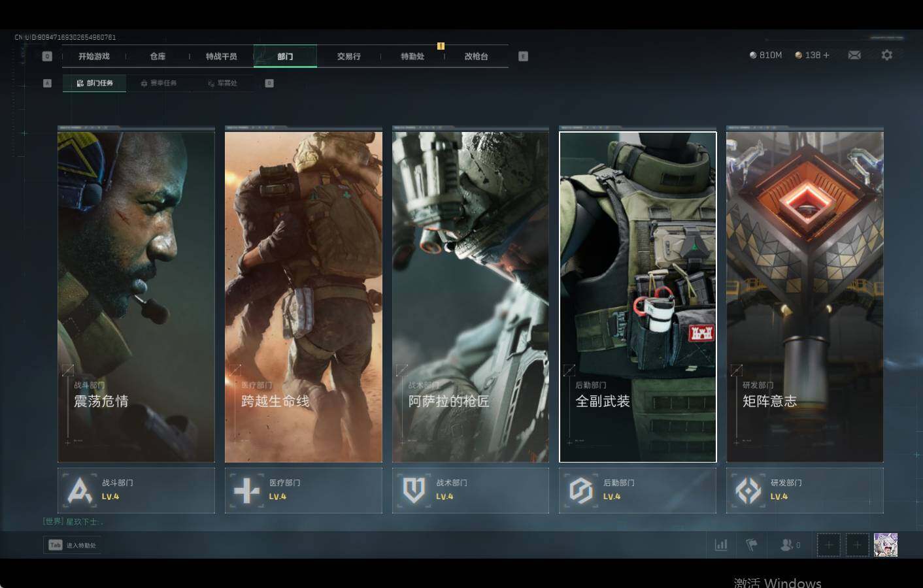Open the friends list icon
Viewport: 923px width, 588px height.
coord(786,545)
